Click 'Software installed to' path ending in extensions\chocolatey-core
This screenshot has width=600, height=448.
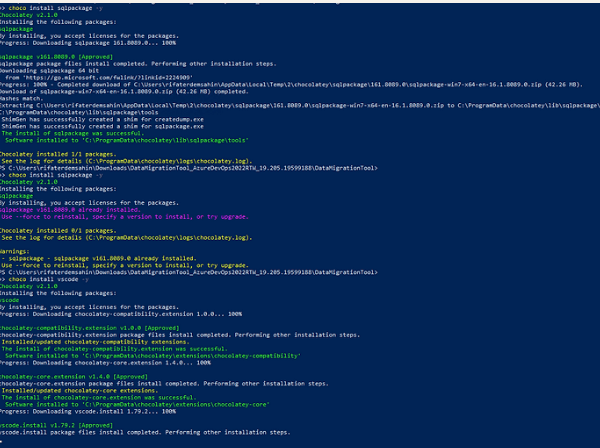coord(137,404)
